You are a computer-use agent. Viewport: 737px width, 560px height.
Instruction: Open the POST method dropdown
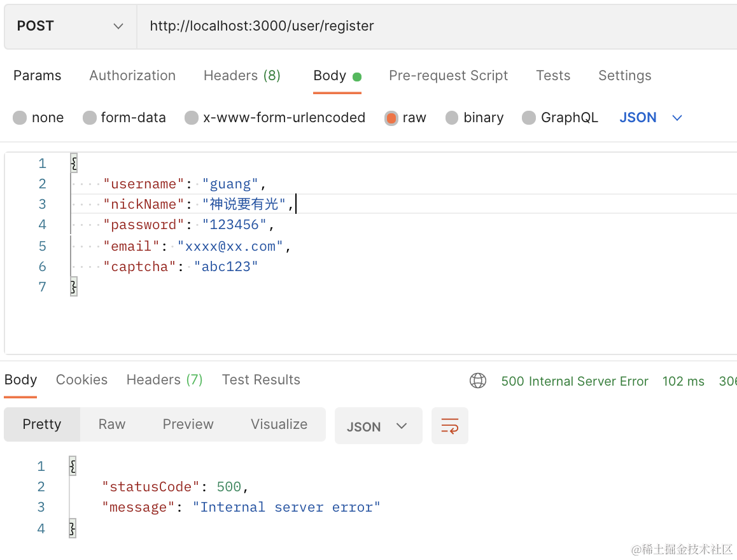pyautogui.click(x=70, y=26)
